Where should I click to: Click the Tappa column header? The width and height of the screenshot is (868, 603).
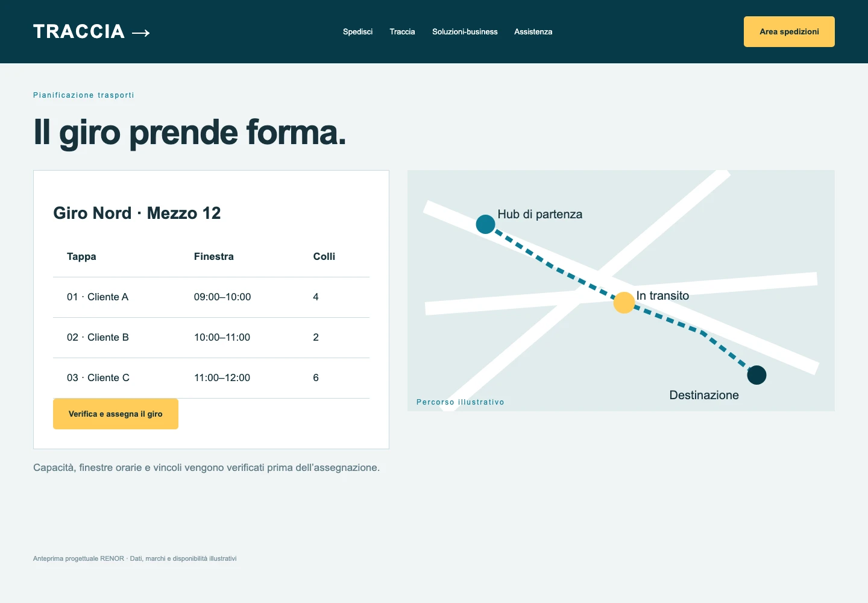coord(81,256)
